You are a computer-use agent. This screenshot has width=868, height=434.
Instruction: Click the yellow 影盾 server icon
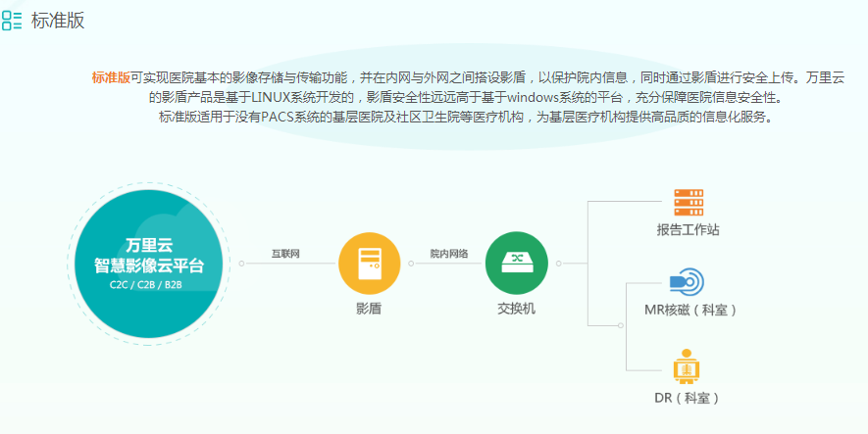click(369, 264)
